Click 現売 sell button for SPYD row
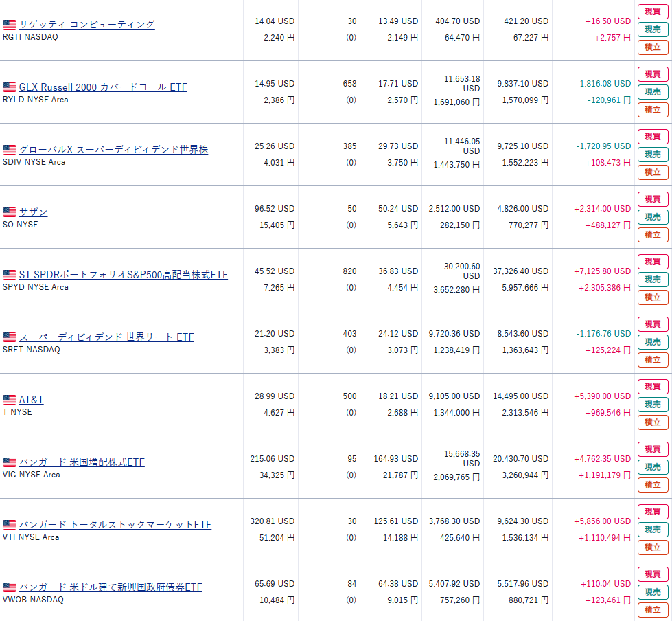 click(652, 280)
